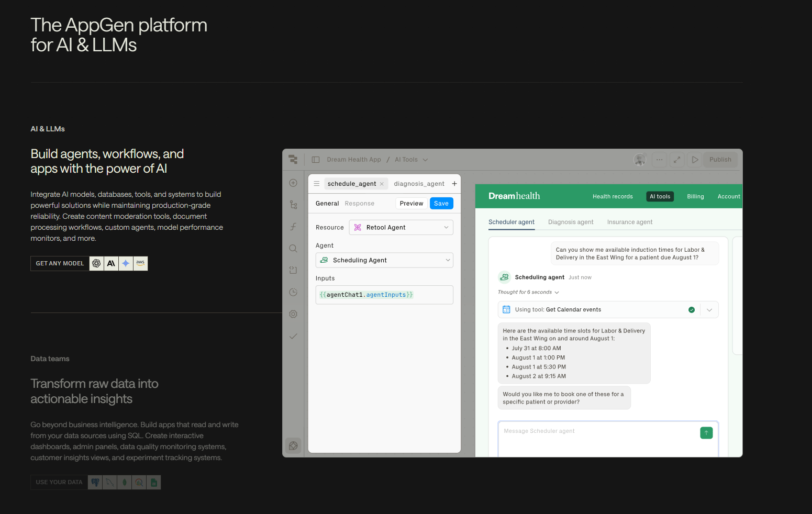Switch to the diagnosis_agent tab
Screen dimensions: 812x514
point(419,184)
